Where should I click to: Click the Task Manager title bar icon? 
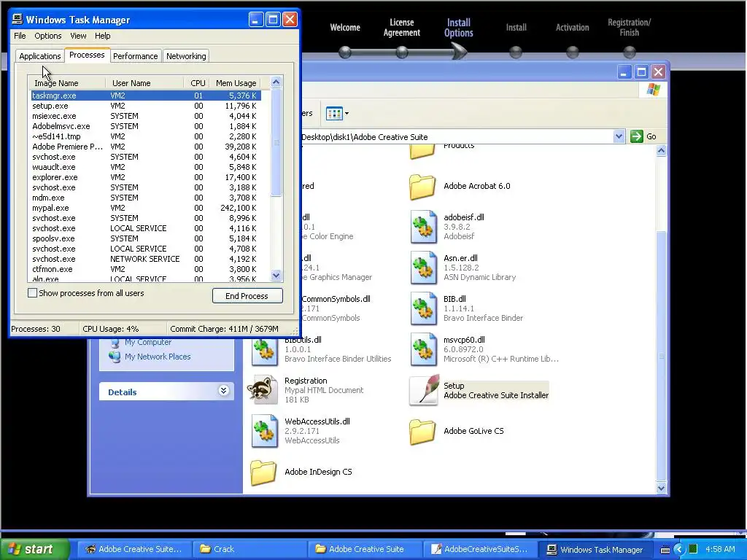pyautogui.click(x=18, y=20)
